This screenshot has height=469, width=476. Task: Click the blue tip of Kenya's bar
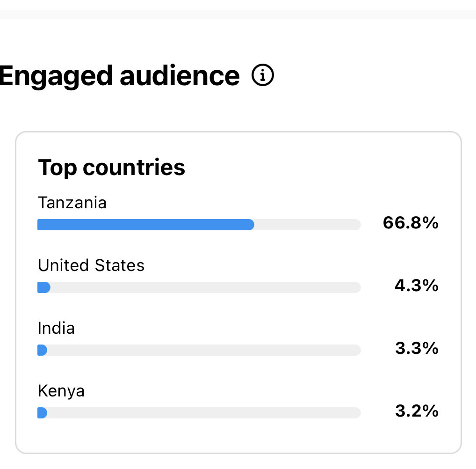tap(42, 413)
